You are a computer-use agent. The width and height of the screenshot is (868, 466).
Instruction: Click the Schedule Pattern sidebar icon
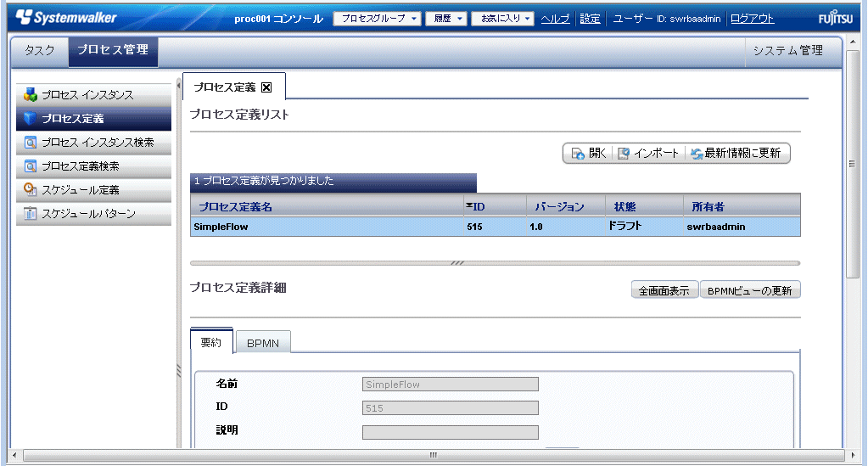pyautogui.click(x=31, y=214)
